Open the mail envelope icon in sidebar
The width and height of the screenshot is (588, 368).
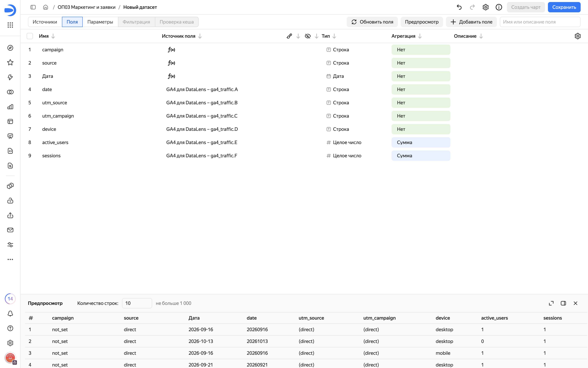[x=10, y=230]
